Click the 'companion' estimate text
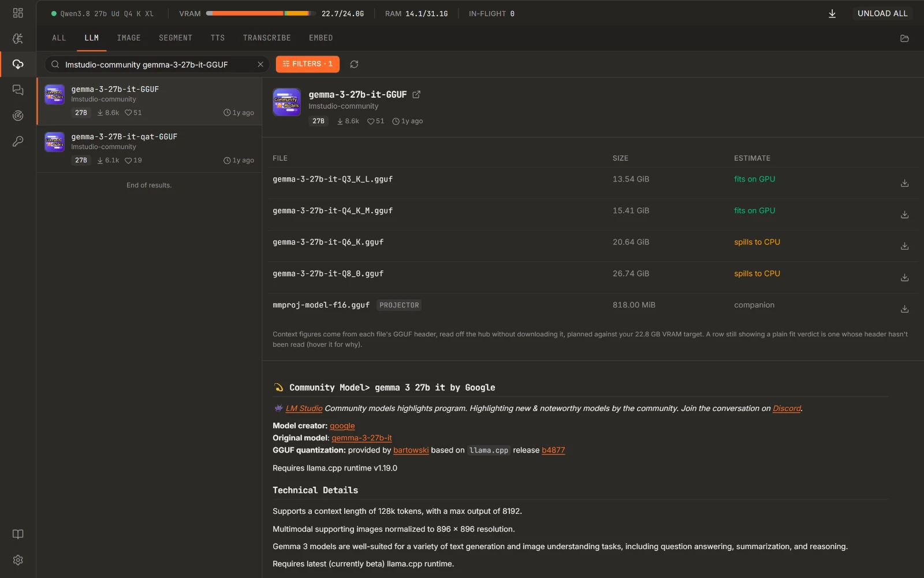 coord(754,305)
